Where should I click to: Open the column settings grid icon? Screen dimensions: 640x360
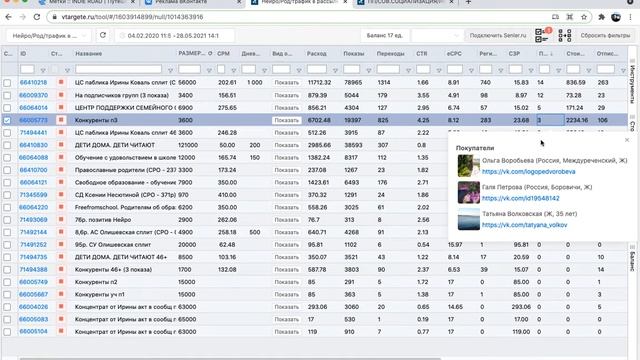(x=565, y=36)
